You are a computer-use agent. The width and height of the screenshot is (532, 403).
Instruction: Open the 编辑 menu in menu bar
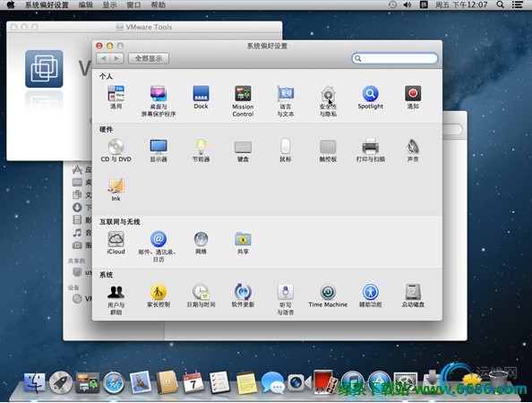tap(85, 4)
